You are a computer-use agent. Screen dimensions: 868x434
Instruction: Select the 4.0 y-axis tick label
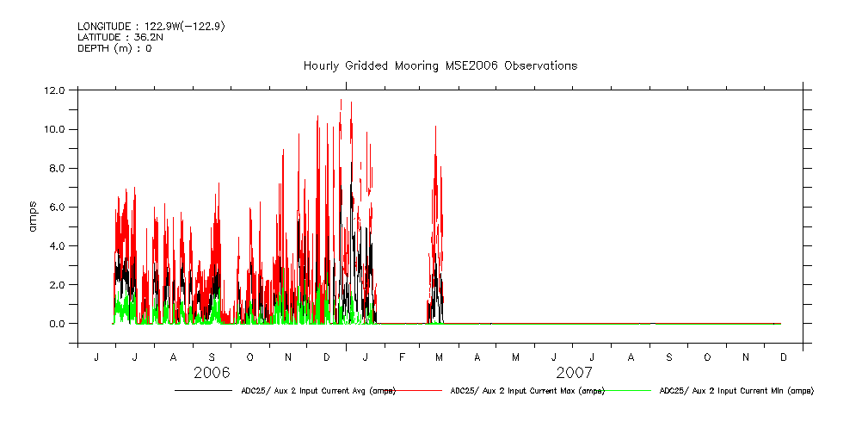click(57, 245)
